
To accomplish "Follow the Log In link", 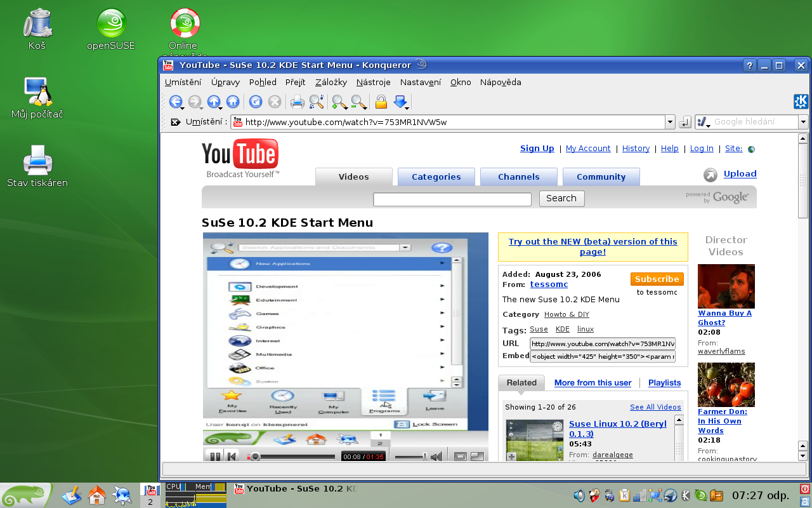I will 702,148.
